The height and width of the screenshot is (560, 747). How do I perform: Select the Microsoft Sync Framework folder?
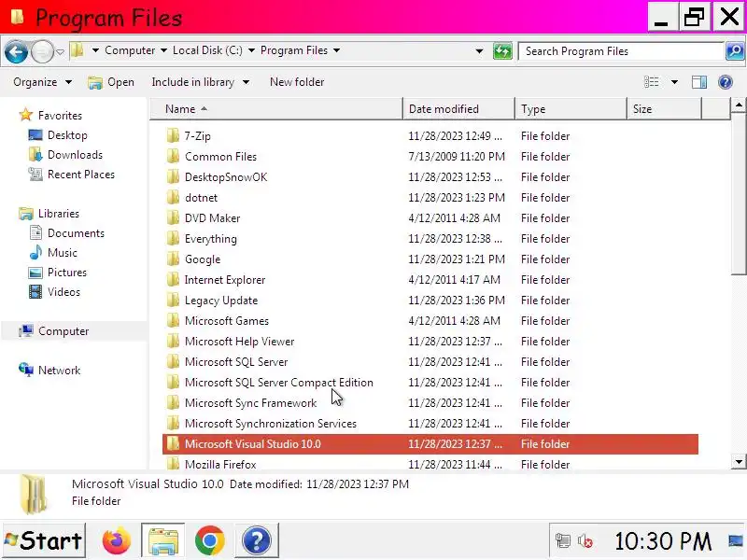(242, 402)
